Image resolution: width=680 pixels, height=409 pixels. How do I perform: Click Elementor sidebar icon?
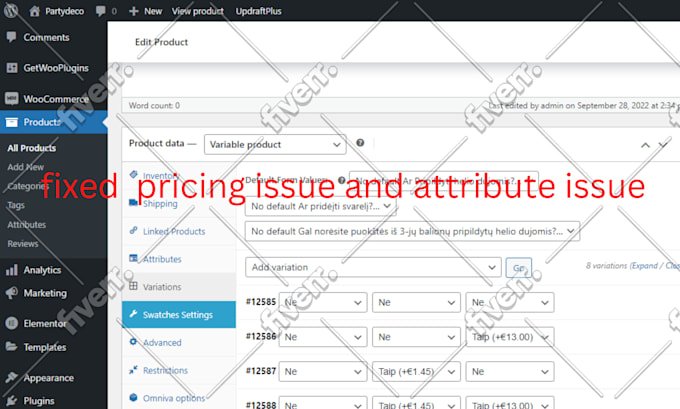[12, 323]
